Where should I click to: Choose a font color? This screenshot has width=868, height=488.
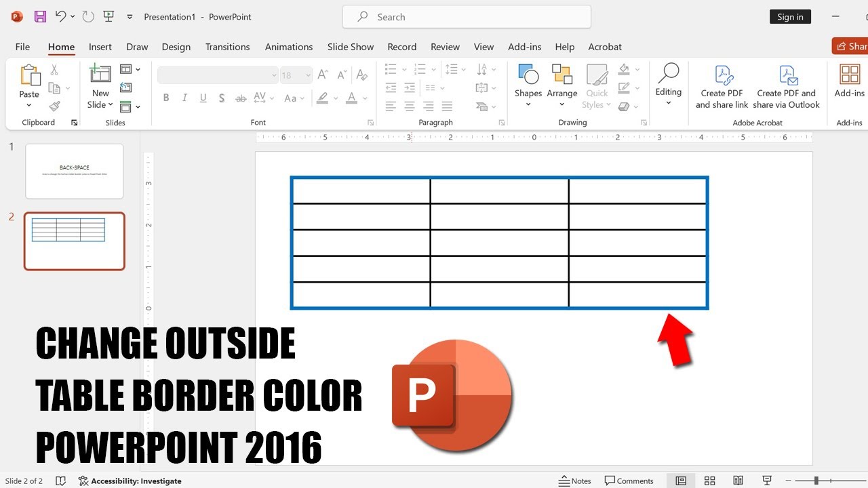[351, 98]
